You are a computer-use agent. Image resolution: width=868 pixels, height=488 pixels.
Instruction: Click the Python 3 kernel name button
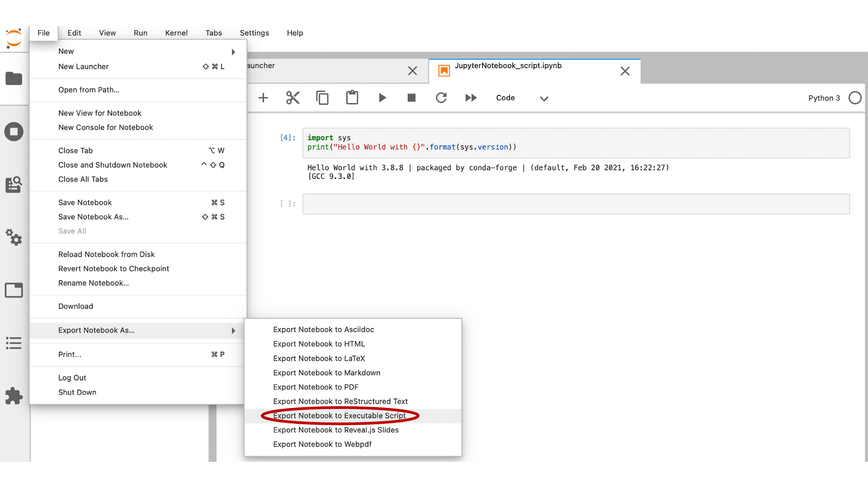pyautogui.click(x=824, y=98)
